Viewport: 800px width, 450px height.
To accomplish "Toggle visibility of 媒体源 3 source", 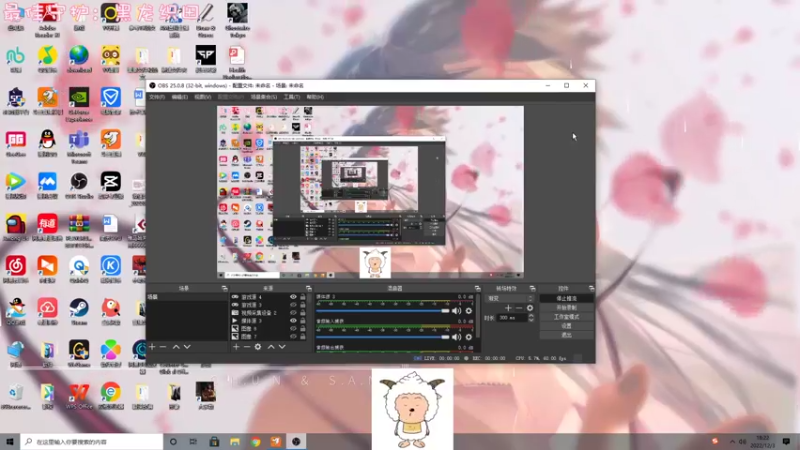I will 293,320.
